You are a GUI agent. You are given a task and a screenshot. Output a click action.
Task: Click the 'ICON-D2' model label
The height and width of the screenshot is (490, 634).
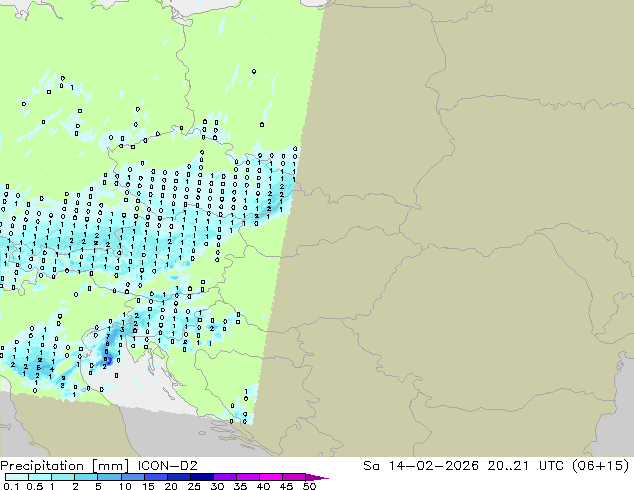[167, 465]
